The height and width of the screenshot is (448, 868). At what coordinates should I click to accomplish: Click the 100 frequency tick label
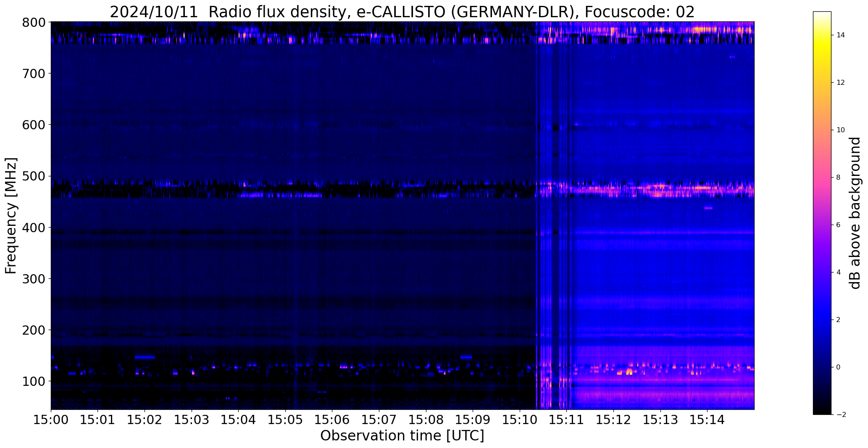coord(33,381)
